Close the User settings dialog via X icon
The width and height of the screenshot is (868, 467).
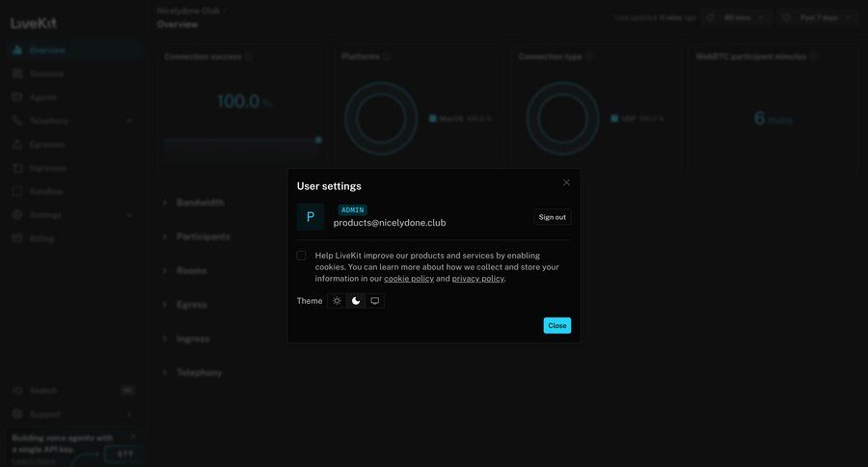[x=566, y=182]
